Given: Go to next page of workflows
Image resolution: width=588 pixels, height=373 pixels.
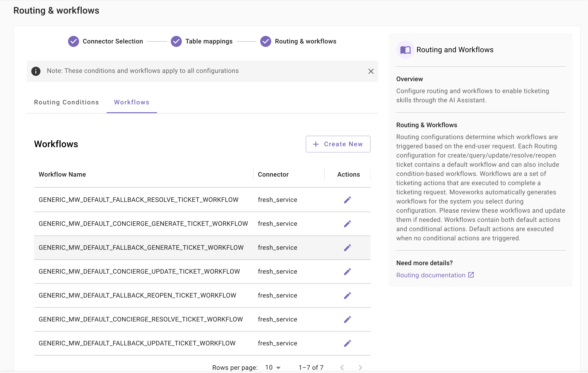Looking at the screenshot, I should click(360, 367).
